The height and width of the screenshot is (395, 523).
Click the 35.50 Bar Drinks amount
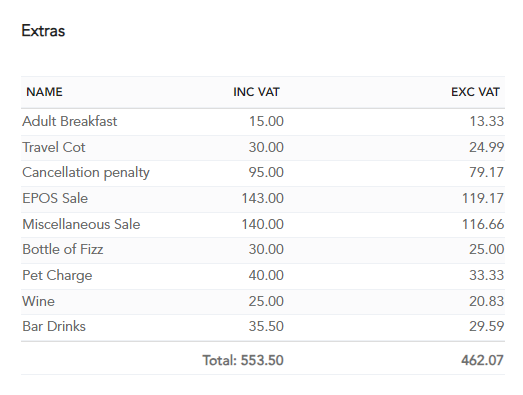click(x=266, y=327)
